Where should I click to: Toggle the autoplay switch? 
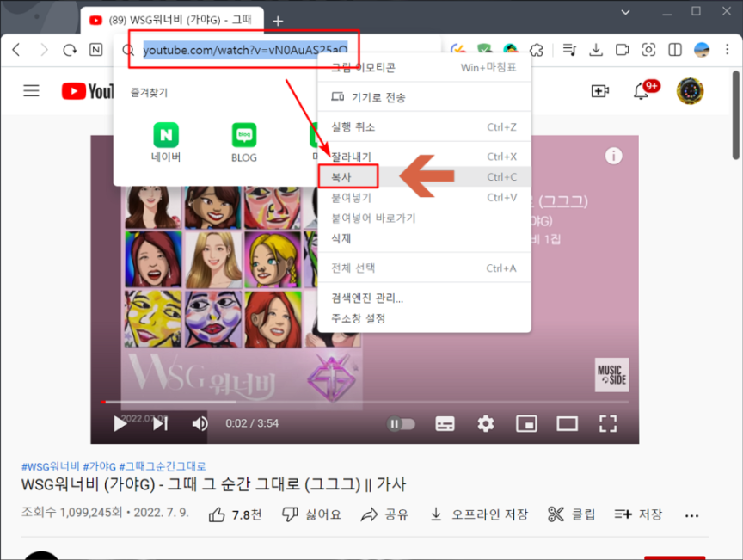[x=401, y=423]
